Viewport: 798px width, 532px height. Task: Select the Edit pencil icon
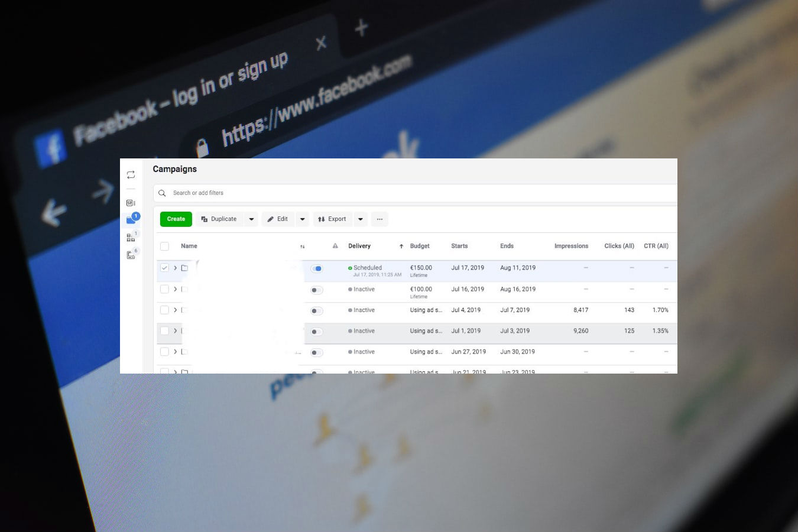tap(270, 219)
